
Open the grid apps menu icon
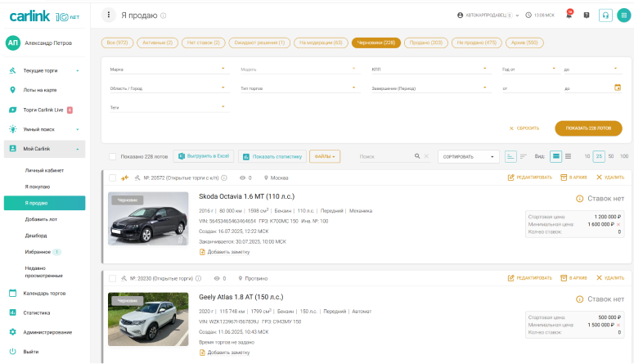coord(624,16)
